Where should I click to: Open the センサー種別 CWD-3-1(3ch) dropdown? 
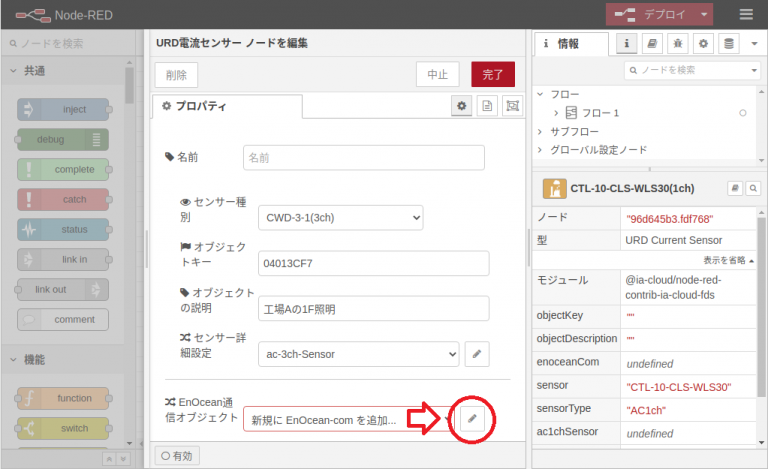pyautogui.click(x=339, y=217)
